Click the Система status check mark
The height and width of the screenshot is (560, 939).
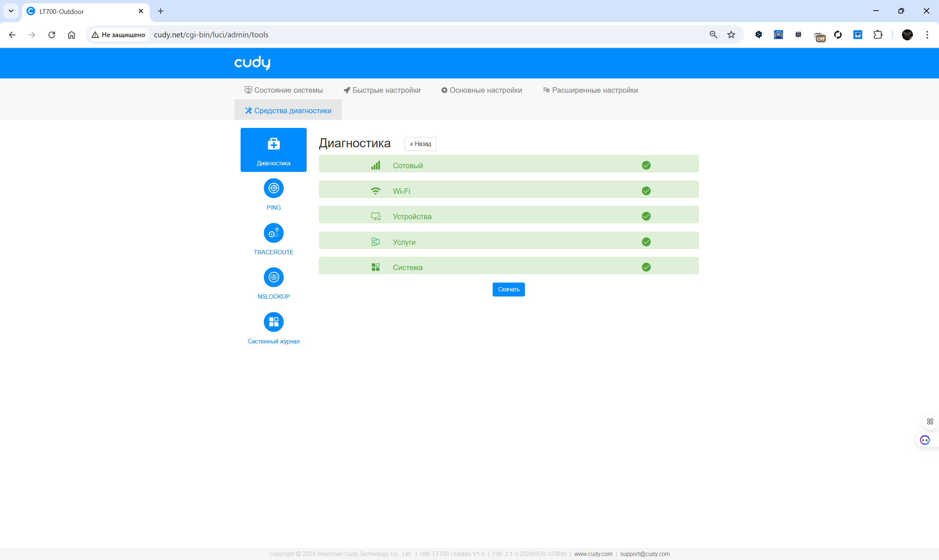646,267
